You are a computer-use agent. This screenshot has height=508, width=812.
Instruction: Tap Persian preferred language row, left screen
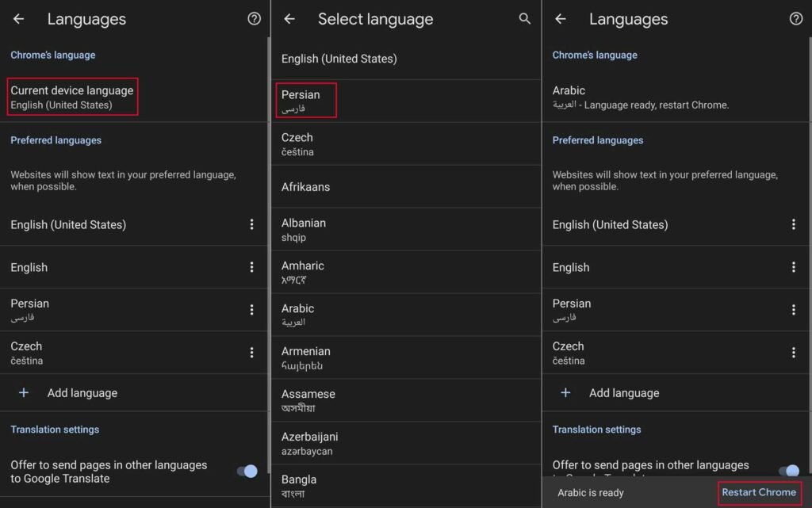(x=133, y=310)
